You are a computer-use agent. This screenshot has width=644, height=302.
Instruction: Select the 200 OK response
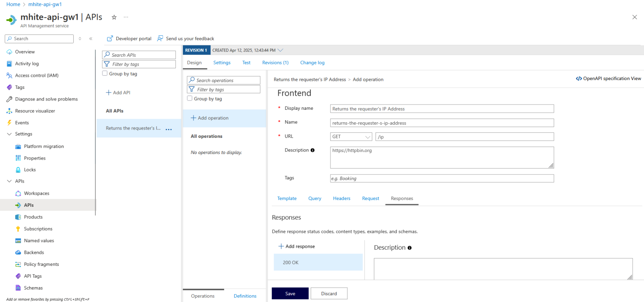tap(318, 263)
